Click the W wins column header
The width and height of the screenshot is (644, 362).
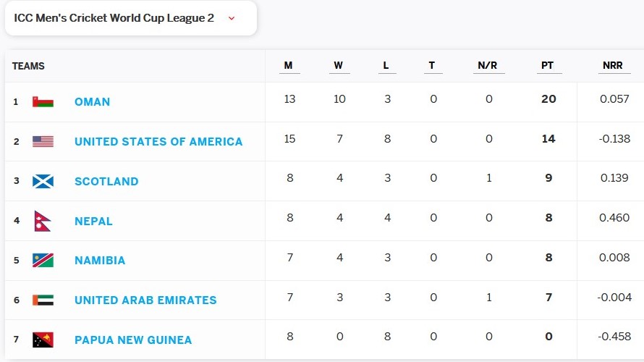click(339, 66)
